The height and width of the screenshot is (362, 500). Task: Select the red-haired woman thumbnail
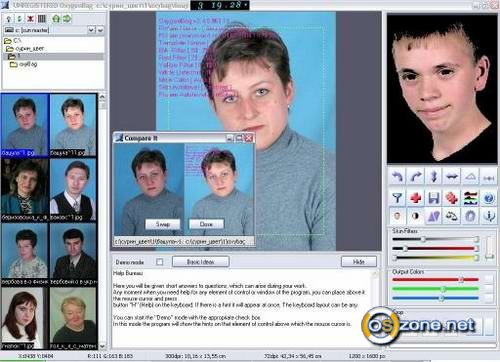(22, 318)
